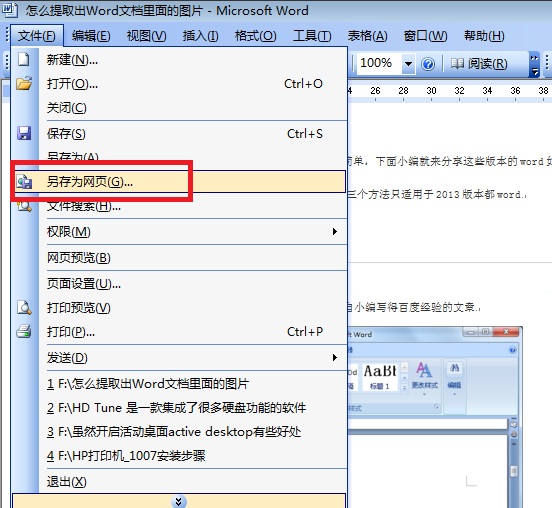Click the open folder icon beside 打开(O)
Image resolution: width=552 pixels, height=508 pixels.
click(24, 83)
